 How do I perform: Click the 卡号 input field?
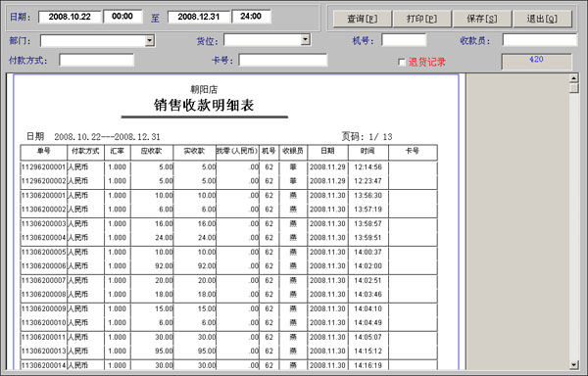click(x=283, y=60)
